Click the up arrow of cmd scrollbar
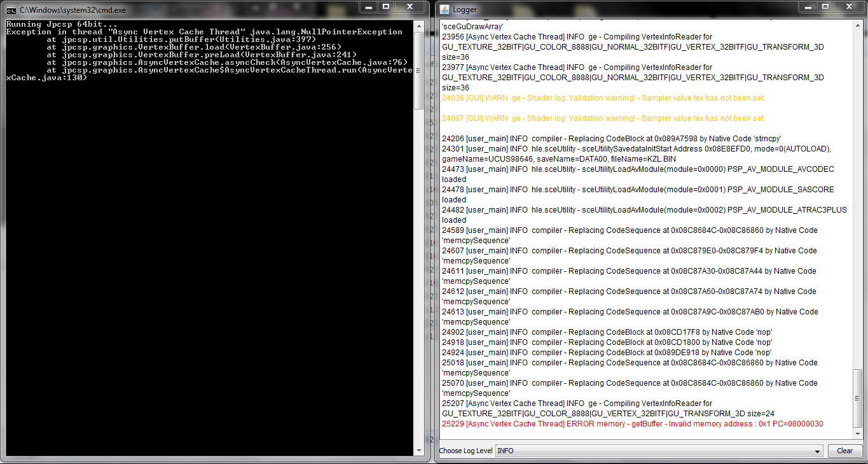Screen dimensions: 868x464 point(418,25)
